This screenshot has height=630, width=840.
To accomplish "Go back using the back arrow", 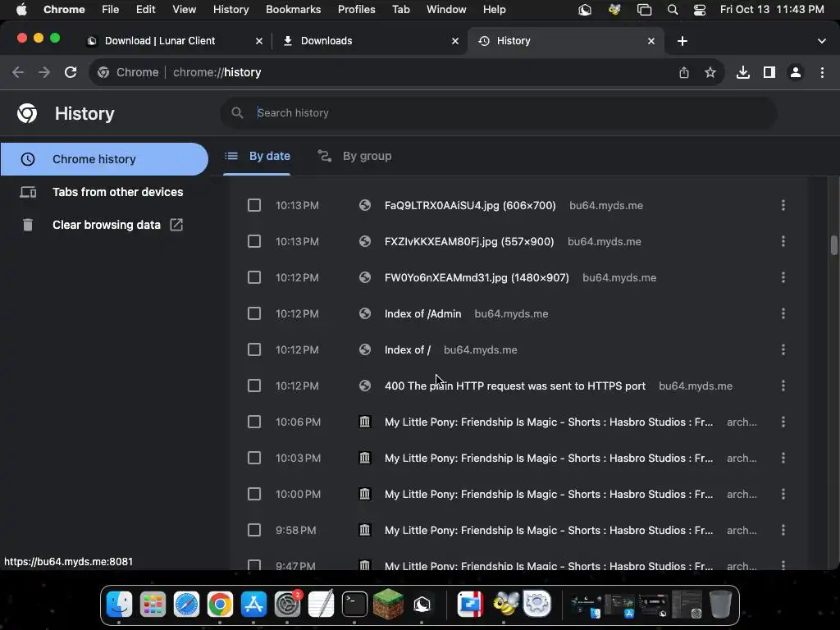I will click(18, 72).
